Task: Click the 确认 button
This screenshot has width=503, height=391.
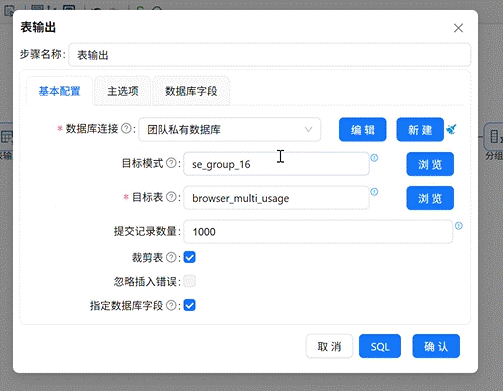Action: [436, 346]
